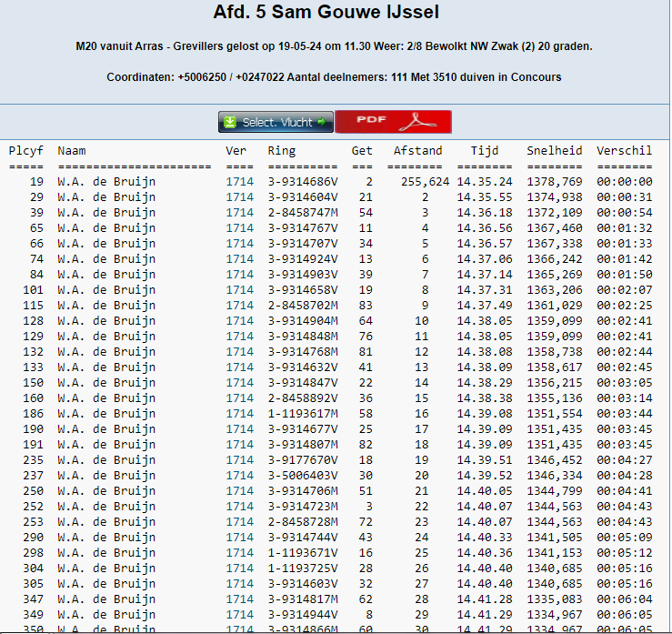Open the 1714 link for ring 3-9314768M
The width and height of the screenshot is (672, 634).
tap(239, 351)
